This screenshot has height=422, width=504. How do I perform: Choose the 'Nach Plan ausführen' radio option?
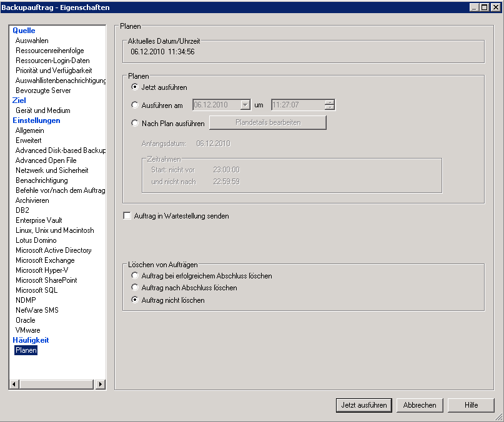(135, 124)
